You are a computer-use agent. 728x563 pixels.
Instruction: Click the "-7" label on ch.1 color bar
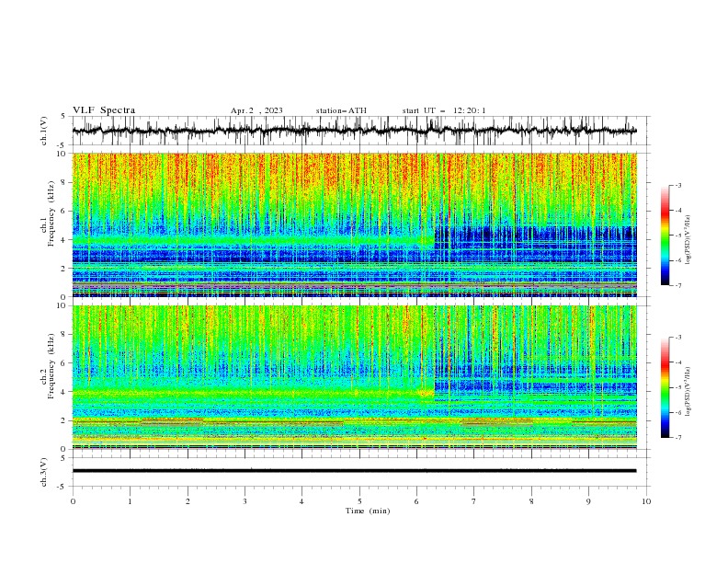tap(677, 285)
